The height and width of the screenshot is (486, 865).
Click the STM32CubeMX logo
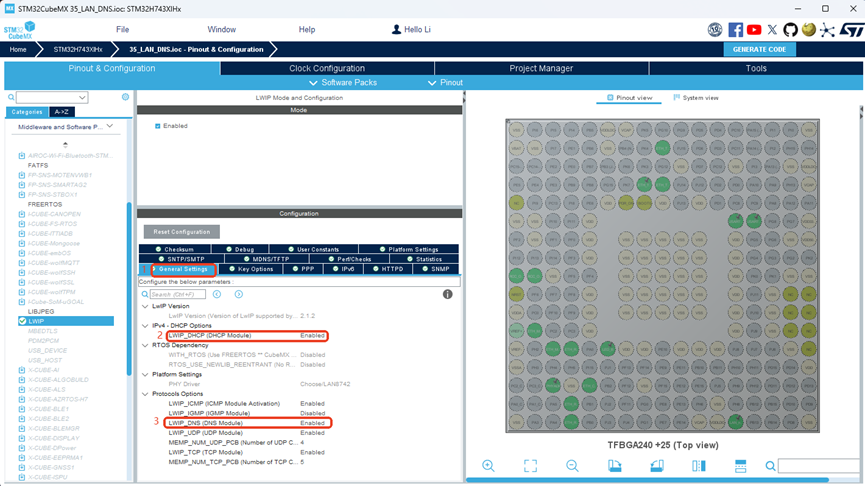[x=20, y=30]
